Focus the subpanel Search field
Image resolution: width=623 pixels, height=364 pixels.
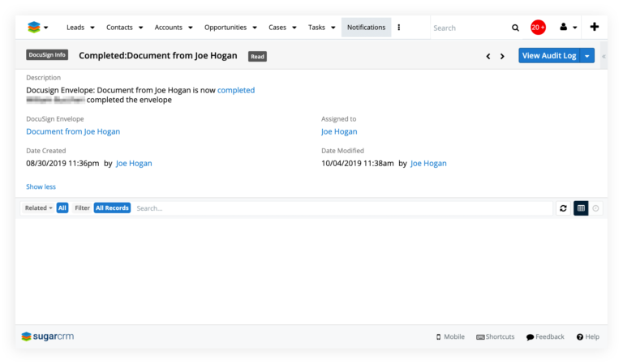pyautogui.click(x=342, y=208)
